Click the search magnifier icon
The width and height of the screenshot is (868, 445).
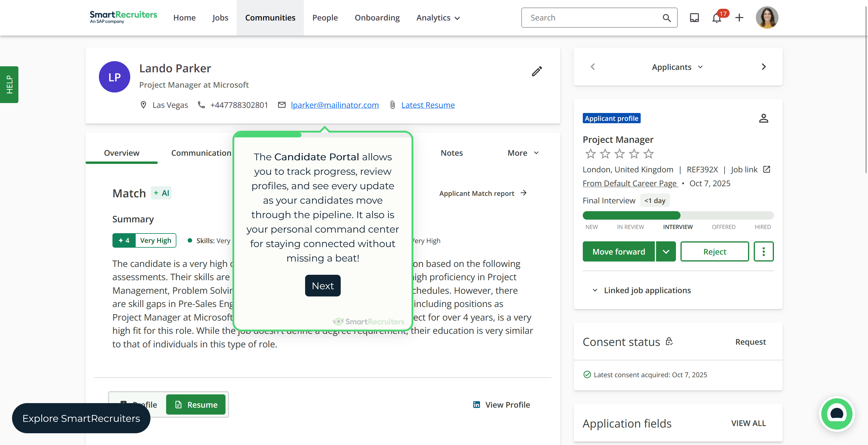click(666, 18)
